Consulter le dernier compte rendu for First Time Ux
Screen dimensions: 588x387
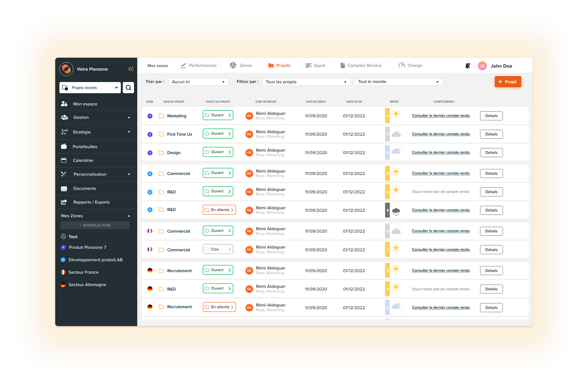tap(441, 134)
